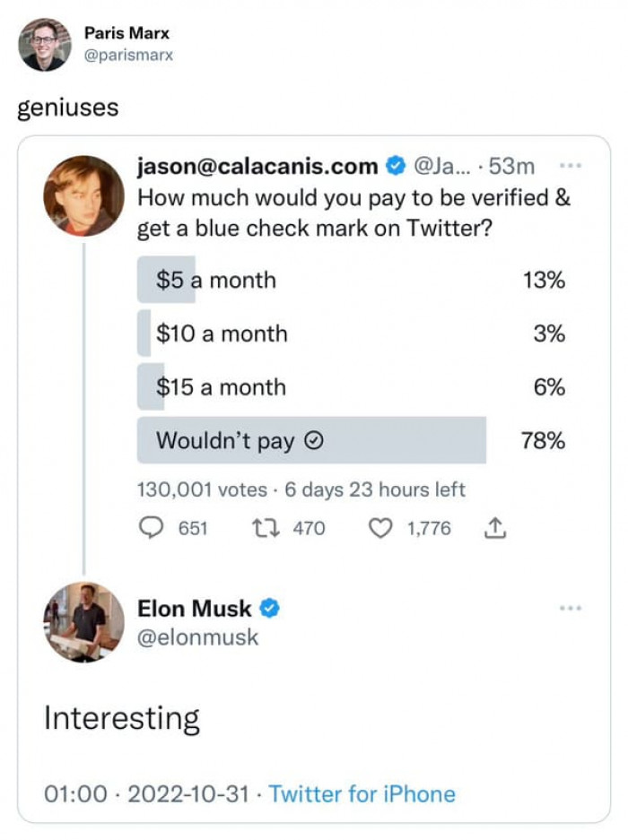The height and width of the screenshot is (840, 628).
Task: Open the three-dot menu on Jason's tweet
Action: point(571,166)
